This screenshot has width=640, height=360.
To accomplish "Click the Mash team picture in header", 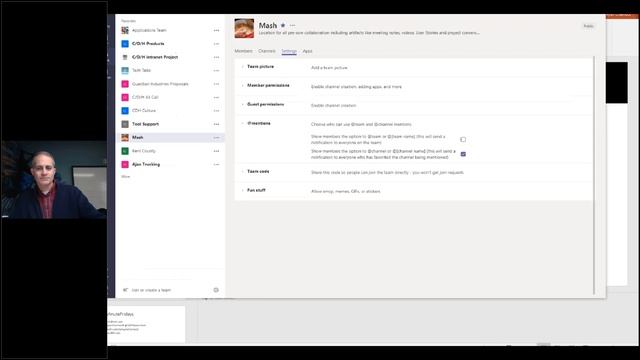I will point(244,29).
